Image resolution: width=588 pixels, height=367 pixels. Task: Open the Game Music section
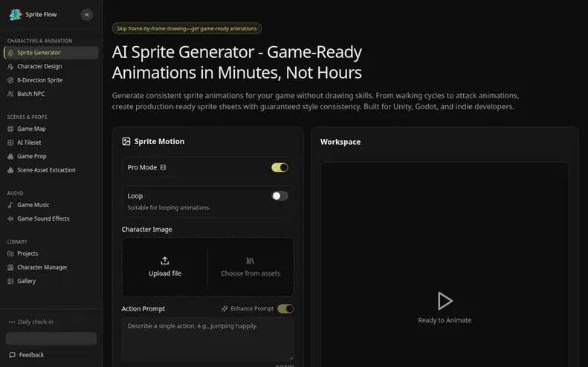coord(51,205)
